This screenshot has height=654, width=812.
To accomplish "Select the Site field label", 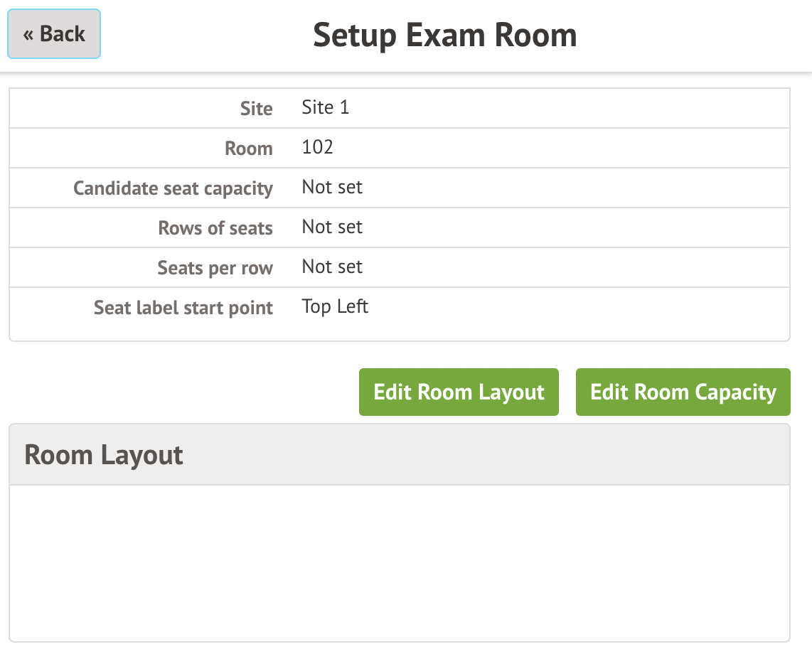I will pos(256,109).
